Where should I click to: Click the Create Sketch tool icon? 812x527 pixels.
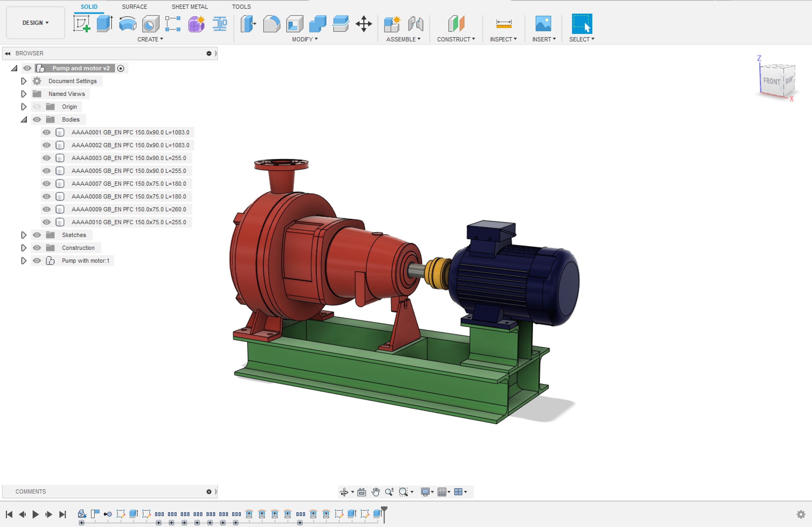pos(81,24)
